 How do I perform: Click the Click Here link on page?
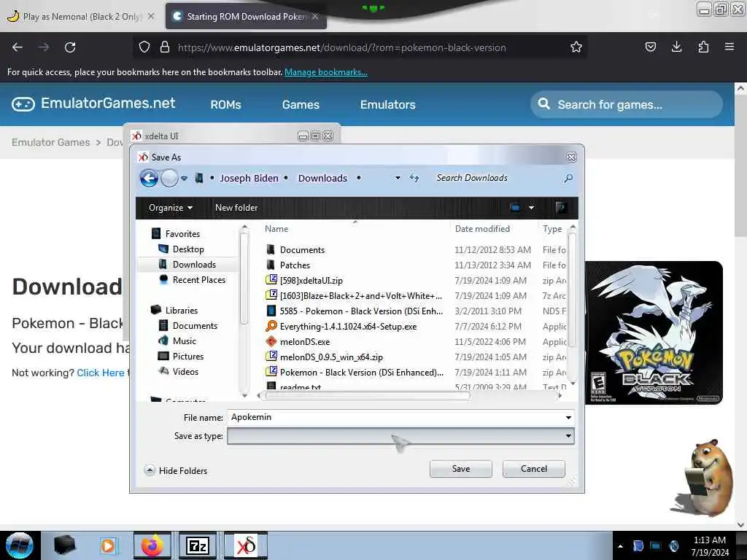click(x=101, y=373)
